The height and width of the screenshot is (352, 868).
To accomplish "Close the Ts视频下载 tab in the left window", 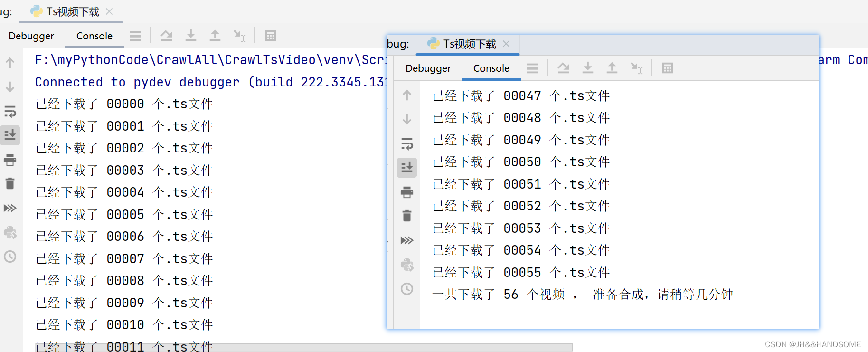I will (x=109, y=11).
